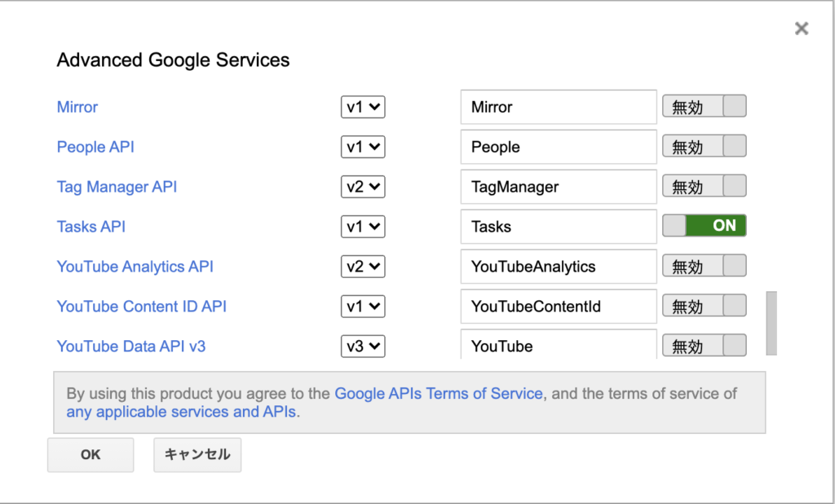Open the Mirror service link
This screenshot has width=835, height=504.
(77, 107)
